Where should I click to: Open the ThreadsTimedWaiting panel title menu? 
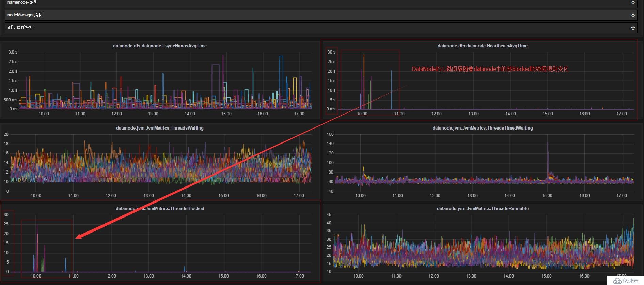pyautogui.click(x=483, y=128)
